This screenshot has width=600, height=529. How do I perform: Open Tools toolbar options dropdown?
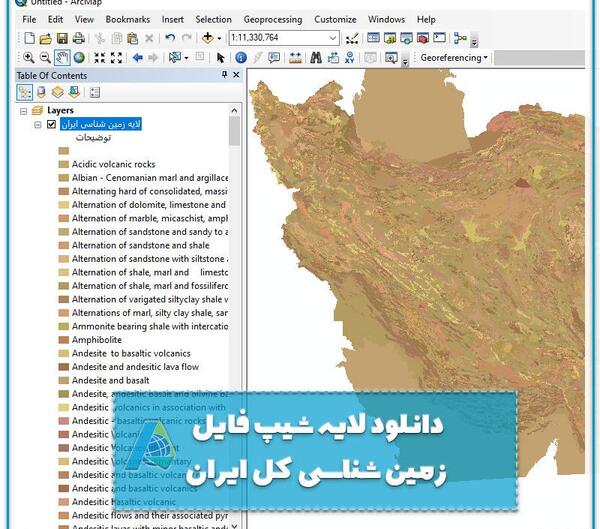tap(405, 61)
